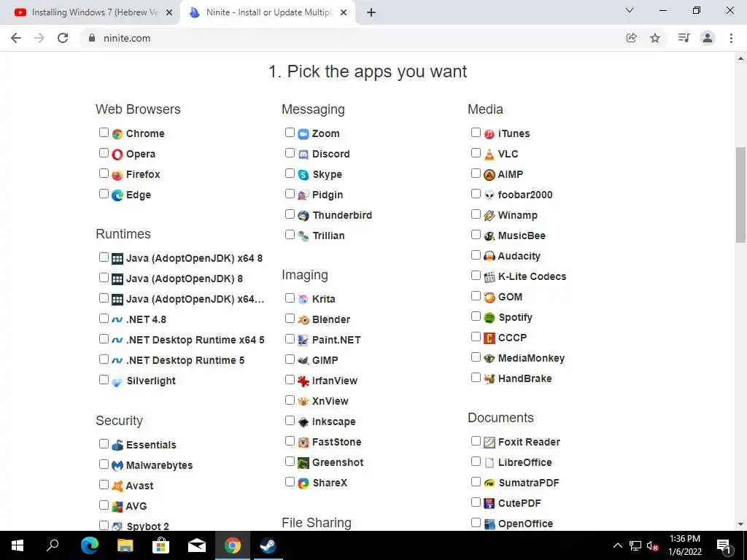This screenshot has width=747, height=560.
Task: Click the foobar2000 label
Action: 525,195
